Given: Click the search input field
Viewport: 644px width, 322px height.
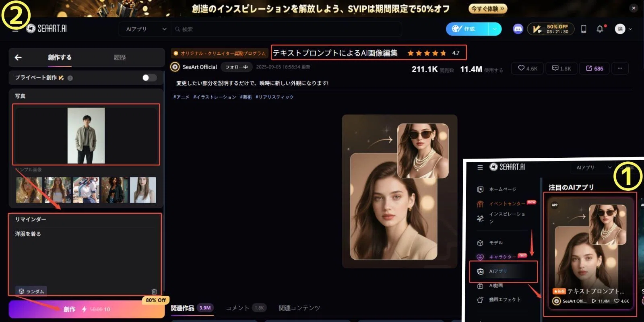Looking at the screenshot, I should pos(287,29).
